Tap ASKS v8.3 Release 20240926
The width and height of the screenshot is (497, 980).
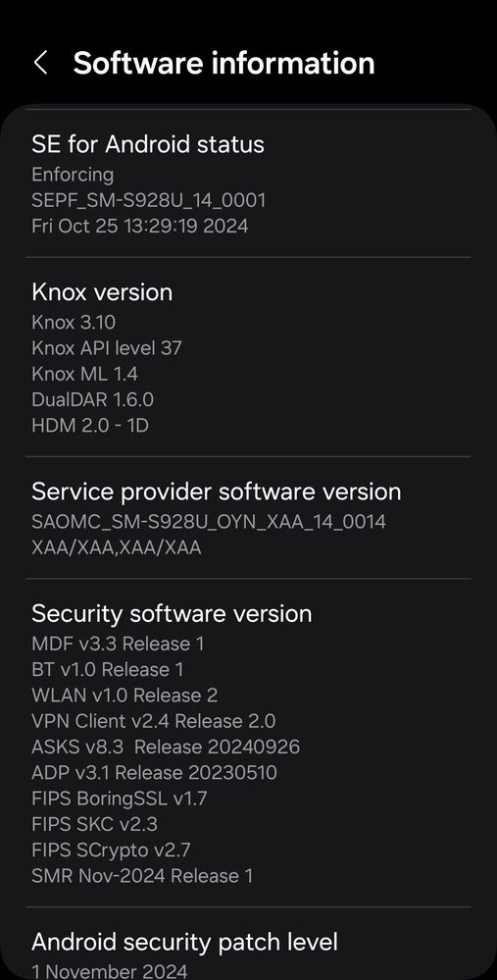[x=166, y=747]
